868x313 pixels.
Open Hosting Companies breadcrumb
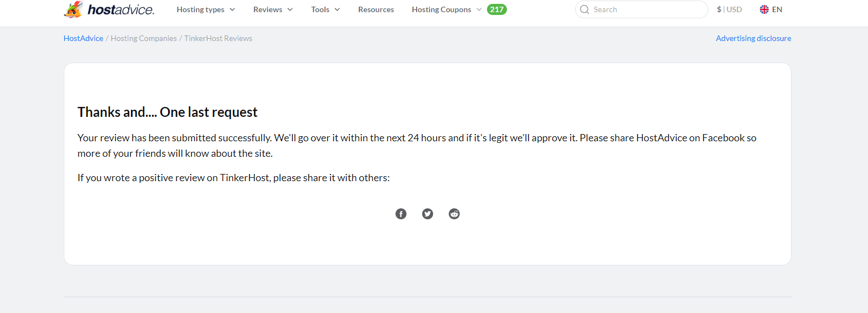click(144, 38)
